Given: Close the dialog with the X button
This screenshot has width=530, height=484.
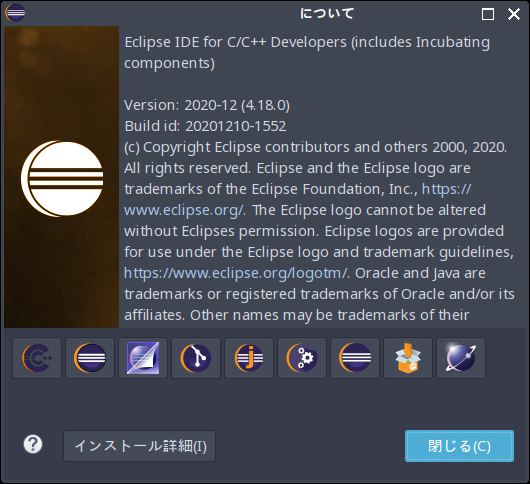Looking at the screenshot, I should 514,14.
